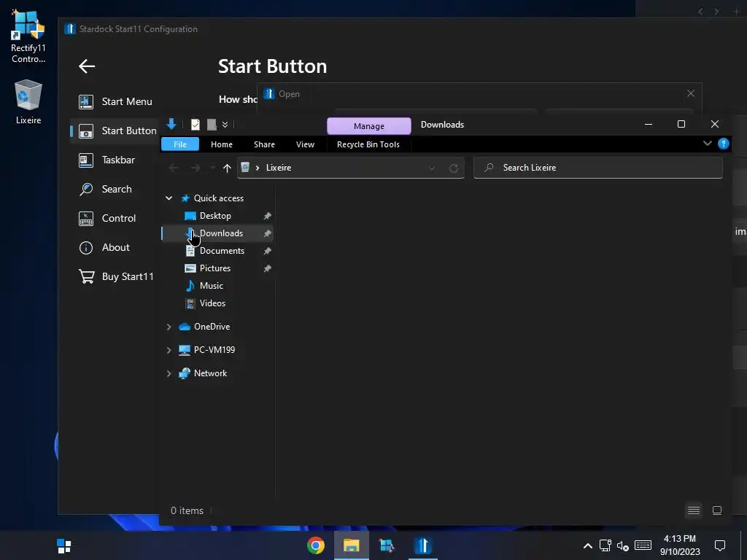
Task: Select Rectify11 Control desktop shortcut
Action: (x=28, y=36)
